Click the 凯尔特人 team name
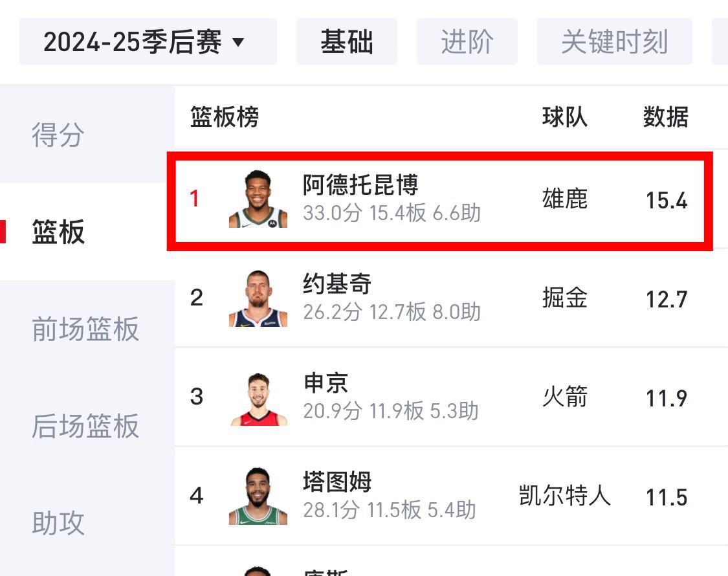Image resolution: width=728 pixels, height=576 pixels. [x=564, y=496]
